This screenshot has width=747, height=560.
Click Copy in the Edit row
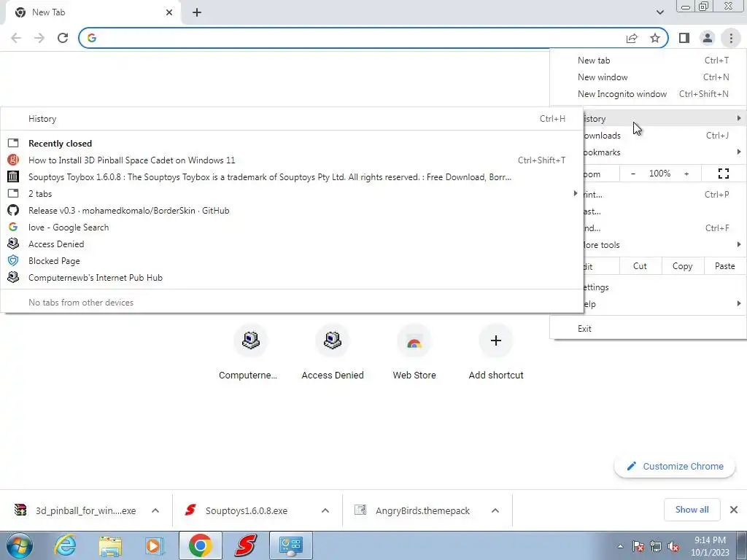682,266
